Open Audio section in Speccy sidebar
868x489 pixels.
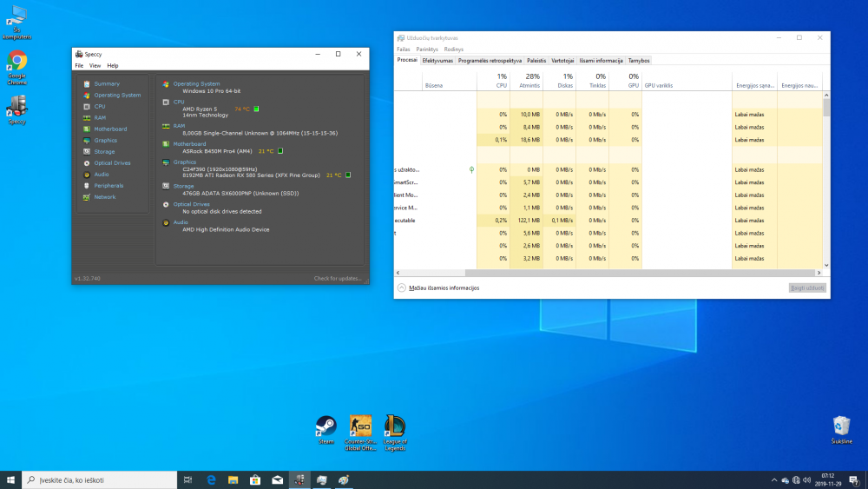coord(102,175)
